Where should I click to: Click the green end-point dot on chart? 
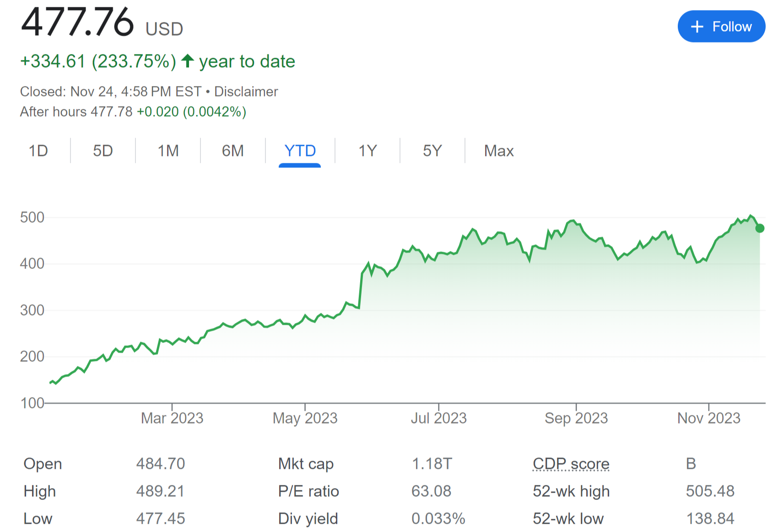[x=760, y=228]
